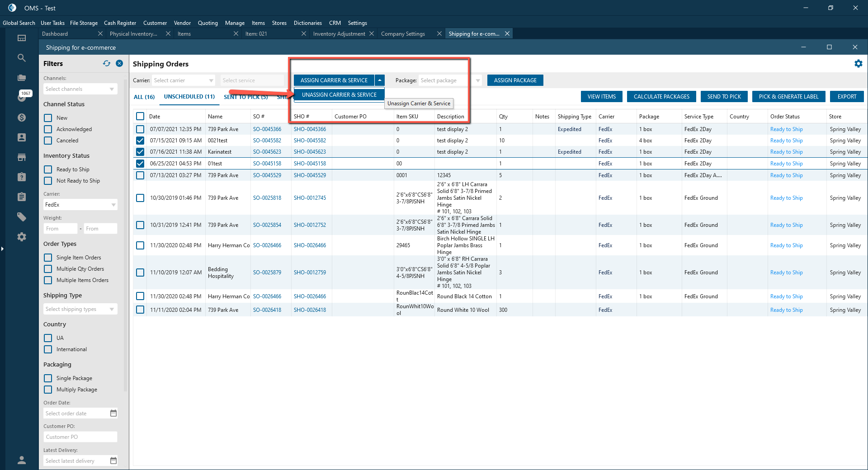
Task: Click the Assign Package button
Action: point(515,80)
